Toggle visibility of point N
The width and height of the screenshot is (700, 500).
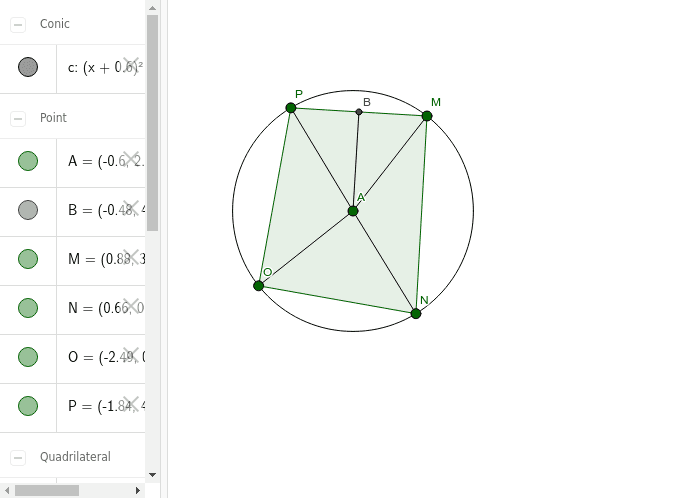[x=28, y=308]
